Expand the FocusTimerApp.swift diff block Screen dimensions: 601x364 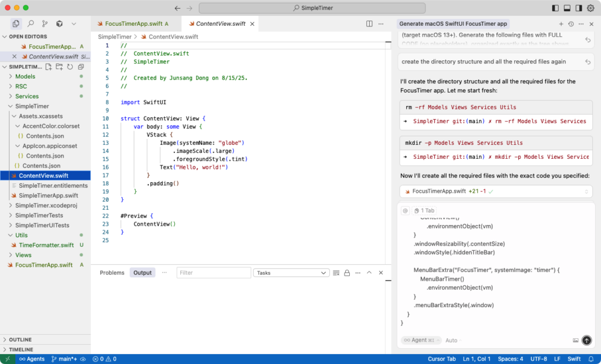coord(586,191)
